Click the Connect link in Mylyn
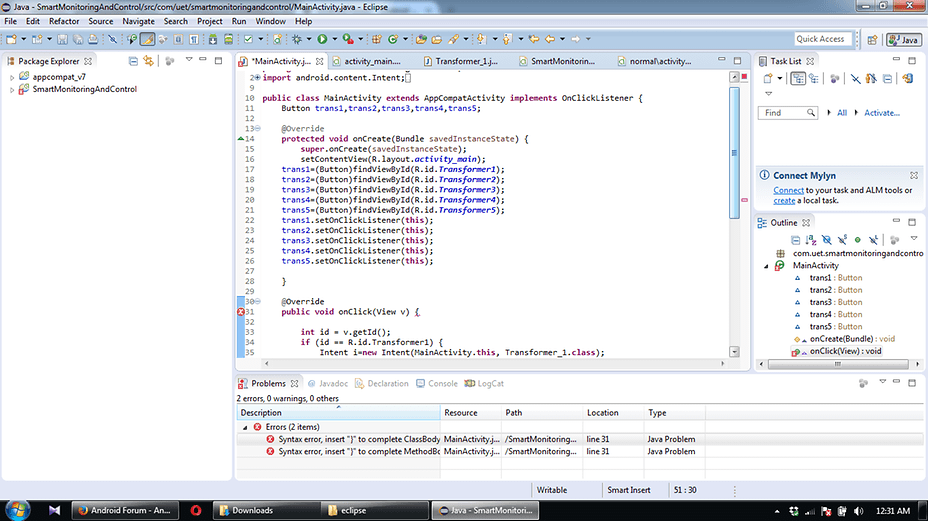The width and height of the screenshot is (928, 521). pos(788,190)
